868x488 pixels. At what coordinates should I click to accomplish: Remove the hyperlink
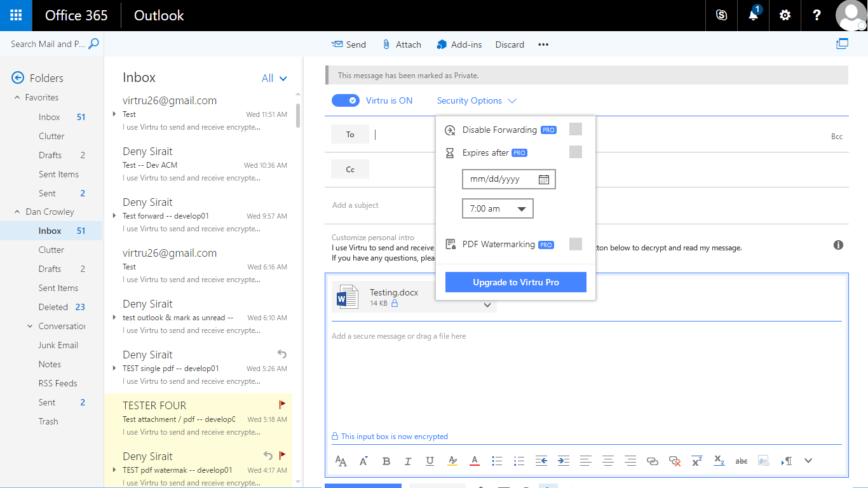tap(675, 461)
